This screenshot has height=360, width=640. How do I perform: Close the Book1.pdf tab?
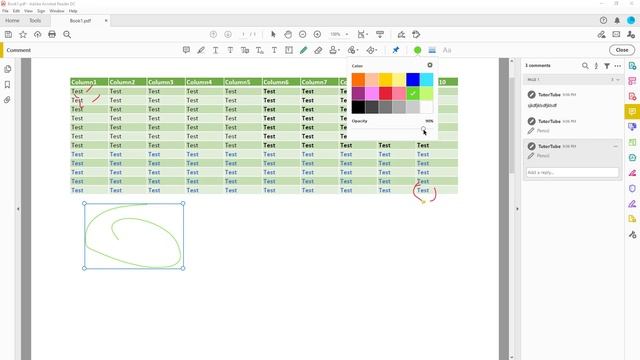(x=106, y=20)
